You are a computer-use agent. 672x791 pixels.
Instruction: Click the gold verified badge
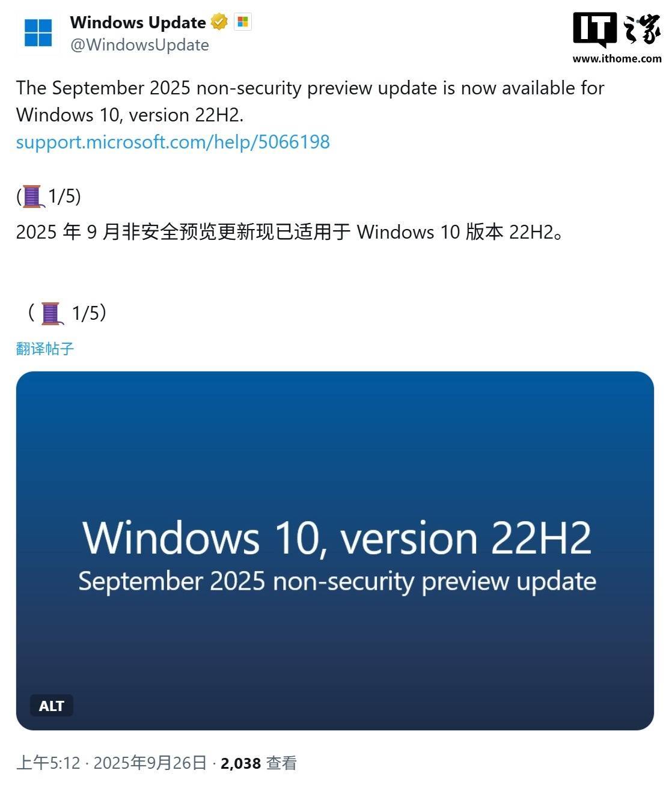click(x=219, y=22)
